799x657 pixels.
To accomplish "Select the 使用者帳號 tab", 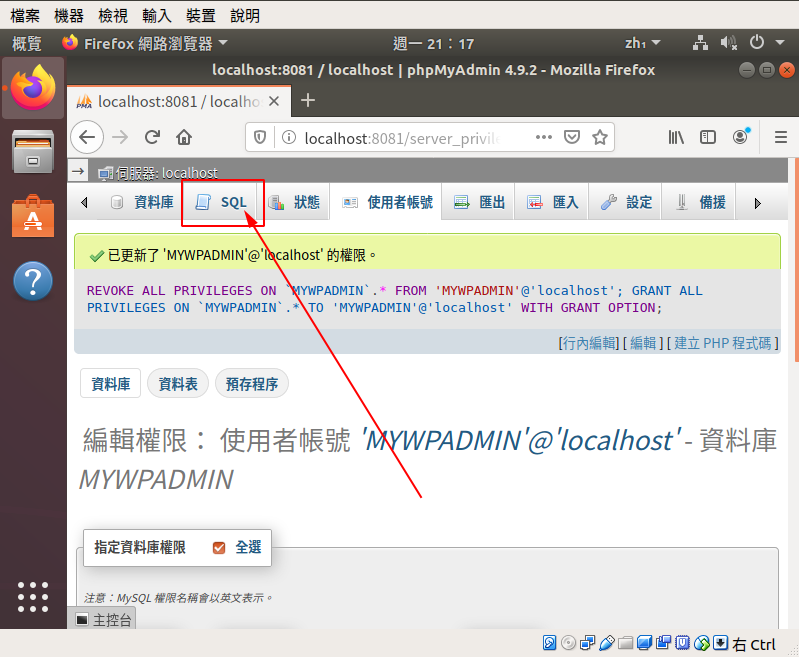I will [x=386, y=202].
